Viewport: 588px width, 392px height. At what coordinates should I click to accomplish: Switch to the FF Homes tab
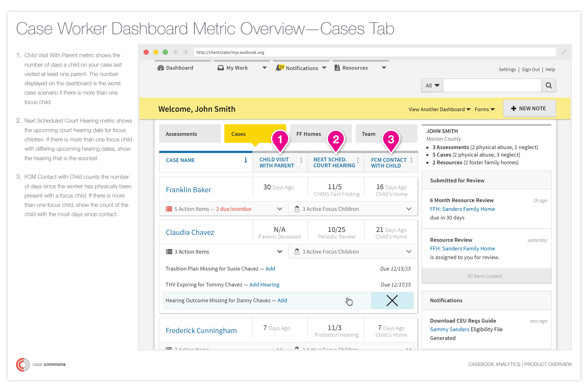pyautogui.click(x=309, y=134)
